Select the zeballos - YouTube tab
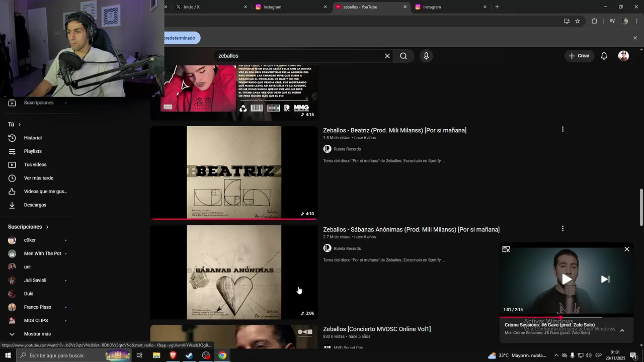This screenshot has height=362, width=644. [x=371, y=7]
